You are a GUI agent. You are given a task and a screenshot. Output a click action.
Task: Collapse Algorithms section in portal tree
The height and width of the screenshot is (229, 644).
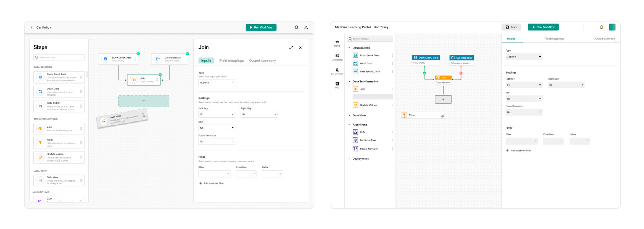(349, 125)
